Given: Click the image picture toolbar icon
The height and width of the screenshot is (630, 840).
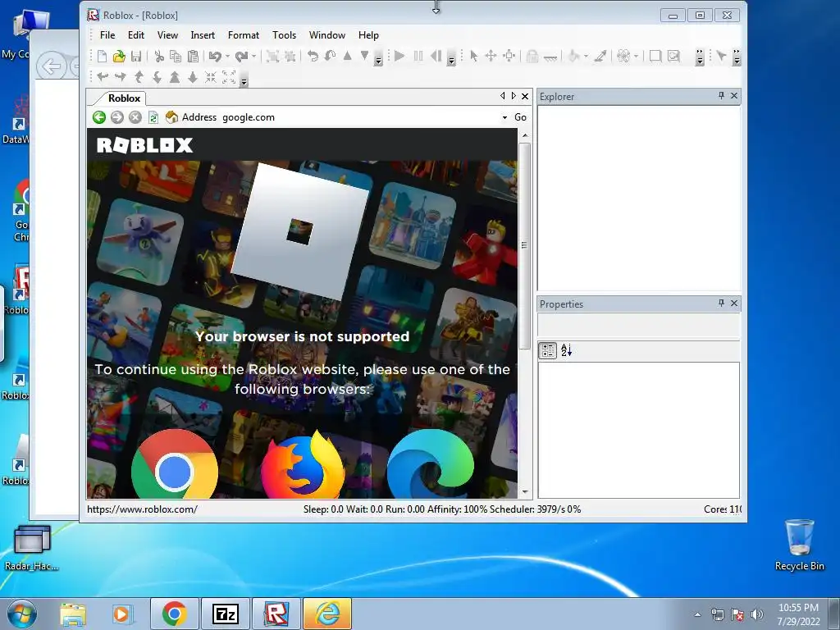Looking at the screenshot, I should pos(673,56).
